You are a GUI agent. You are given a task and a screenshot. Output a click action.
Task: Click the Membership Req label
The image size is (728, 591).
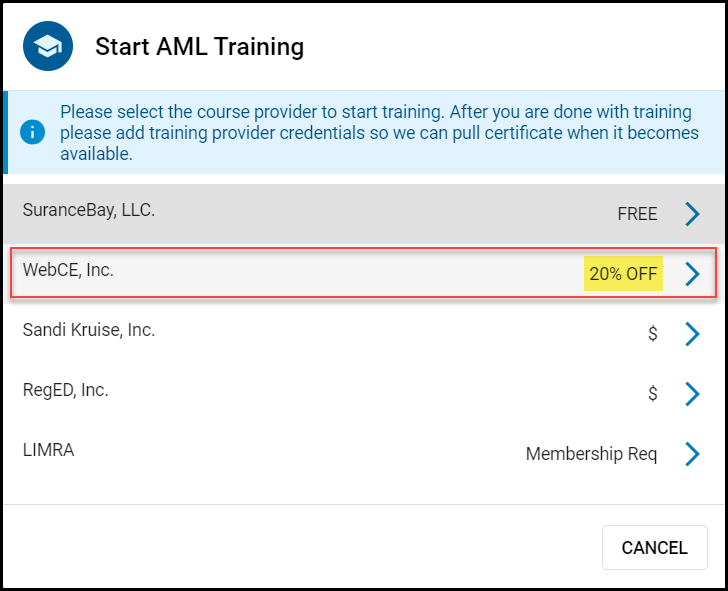(x=591, y=454)
